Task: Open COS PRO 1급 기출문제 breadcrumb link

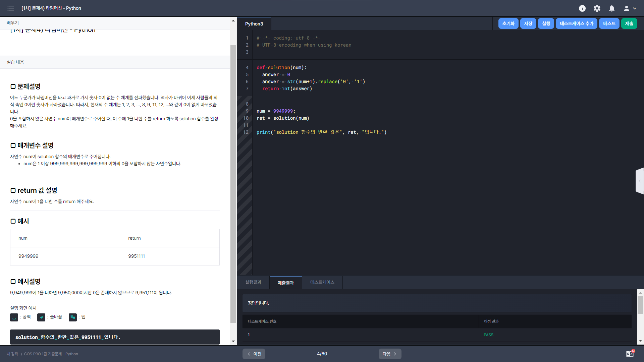Action: (x=51, y=354)
